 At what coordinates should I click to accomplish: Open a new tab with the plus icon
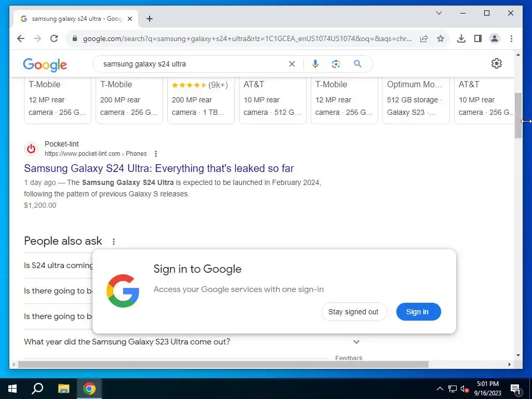[x=150, y=19]
